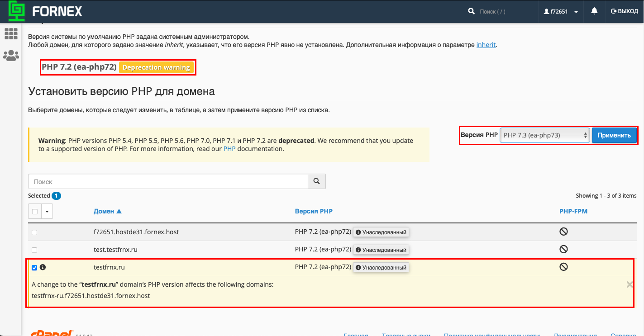Click the top search magnifier icon

click(471, 11)
